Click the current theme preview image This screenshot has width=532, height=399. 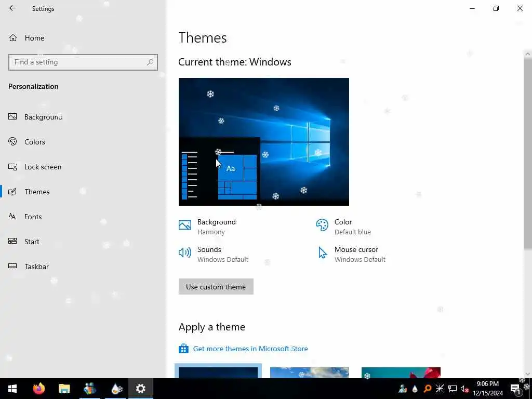coord(263,142)
